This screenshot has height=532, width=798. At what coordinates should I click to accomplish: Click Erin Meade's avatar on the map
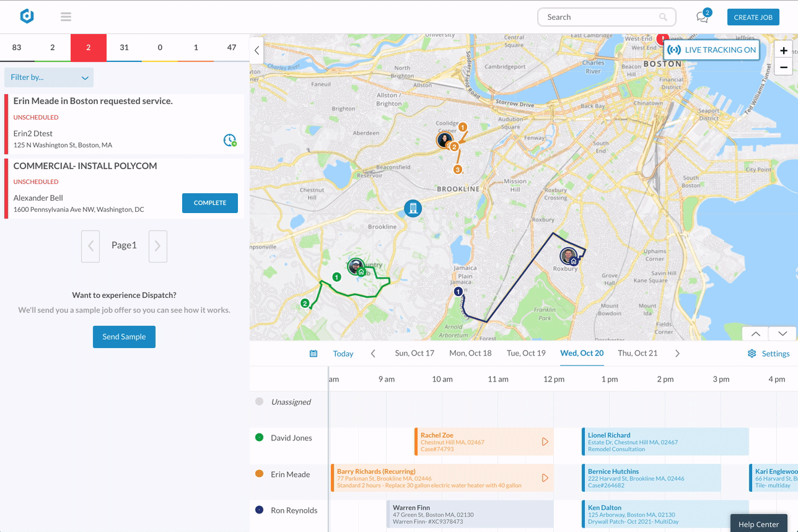444,140
